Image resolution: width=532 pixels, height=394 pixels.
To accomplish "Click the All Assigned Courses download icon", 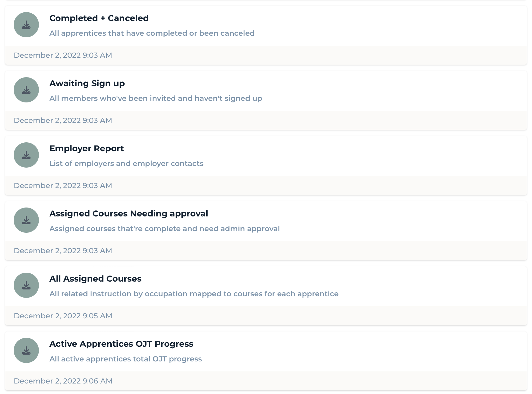I will pyautogui.click(x=26, y=285).
